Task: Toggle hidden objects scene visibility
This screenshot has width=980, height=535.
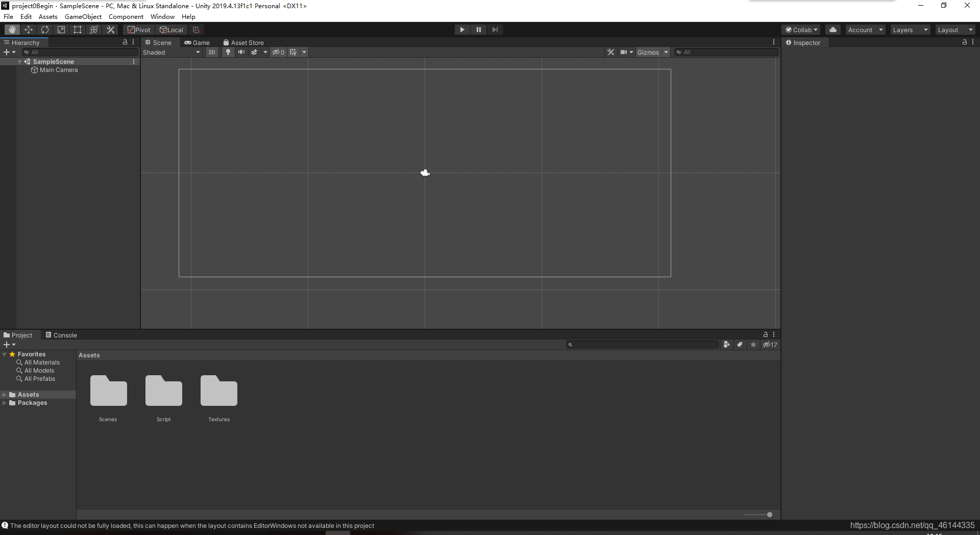Action: 278,52
